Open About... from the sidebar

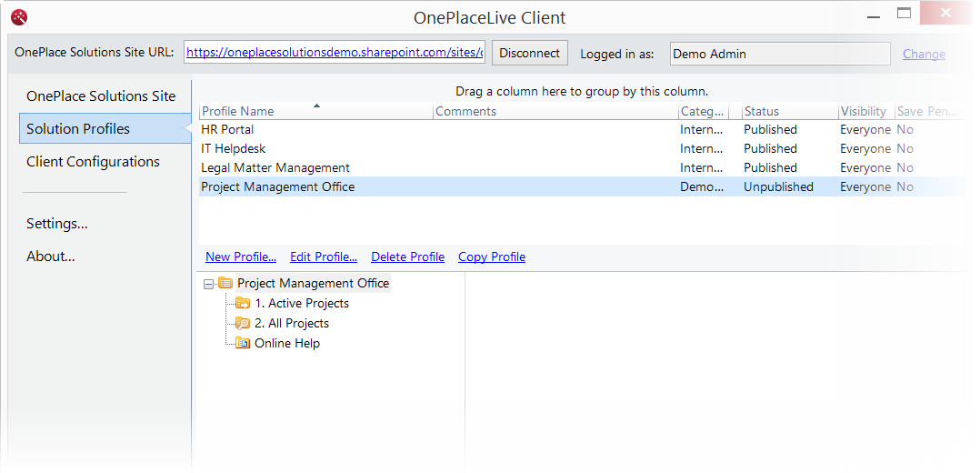pyautogui.click(x=51, y=257)
